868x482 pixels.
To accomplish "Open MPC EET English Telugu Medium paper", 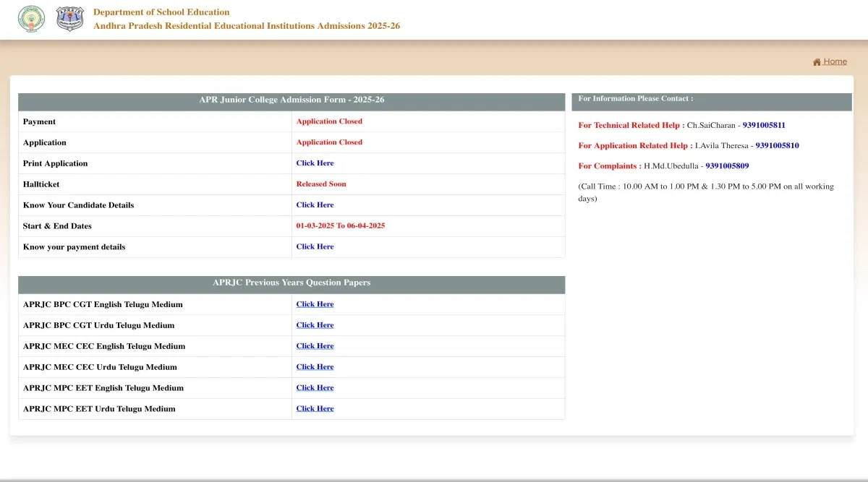I will (315, 388).
